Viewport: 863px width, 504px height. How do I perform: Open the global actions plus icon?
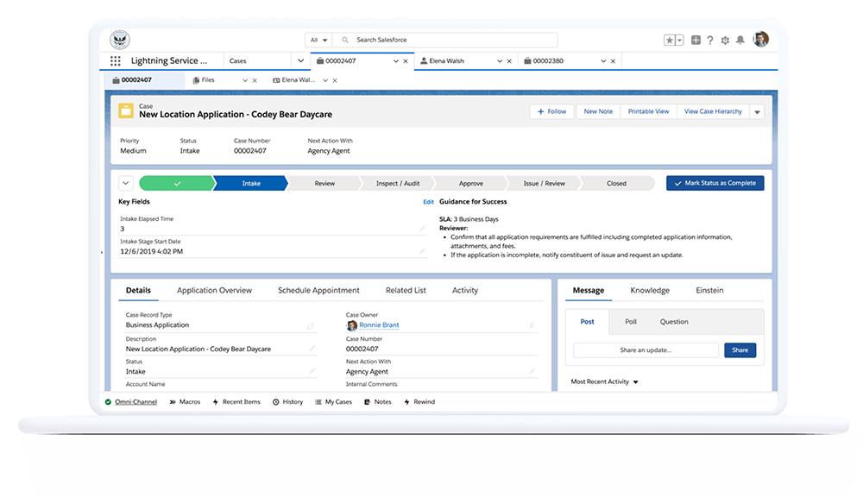pyautogui.click(x=696, y=40)
